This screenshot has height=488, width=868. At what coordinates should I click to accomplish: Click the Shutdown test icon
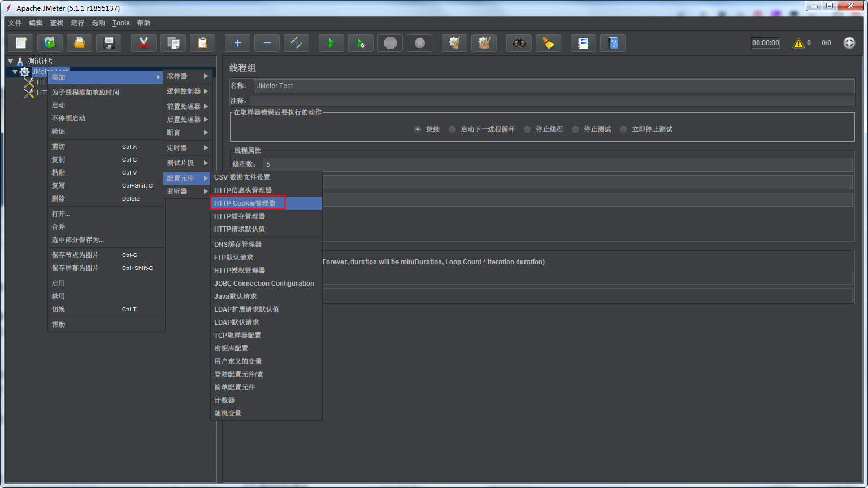coord(420,43)
